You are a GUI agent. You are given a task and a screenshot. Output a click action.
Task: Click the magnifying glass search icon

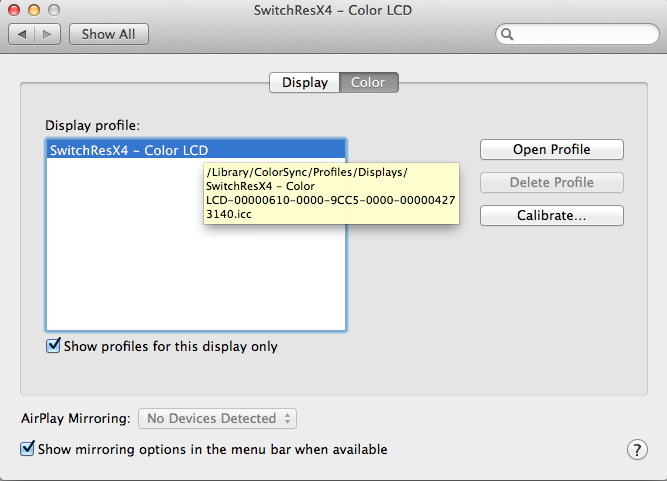click(x=507, y=34)
